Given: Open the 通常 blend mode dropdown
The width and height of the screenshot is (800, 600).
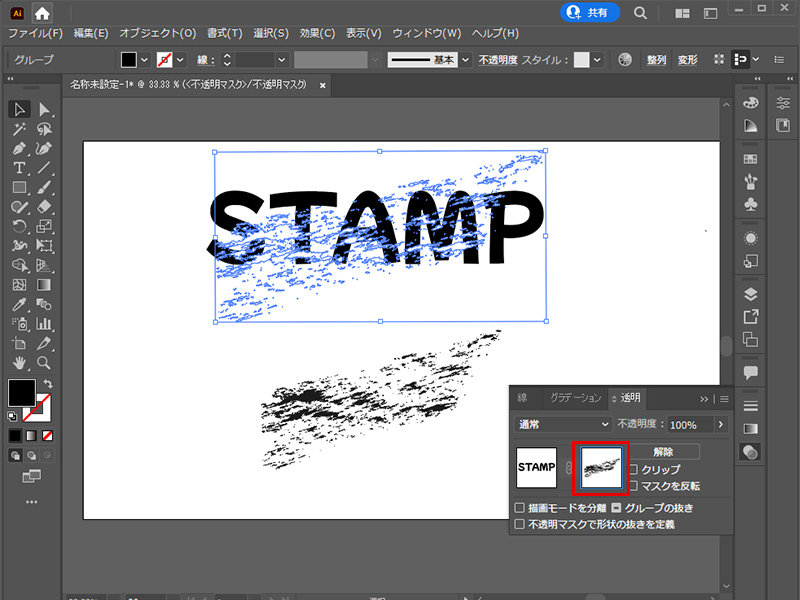Looking at the screenshot, I should tap(562, 423).
